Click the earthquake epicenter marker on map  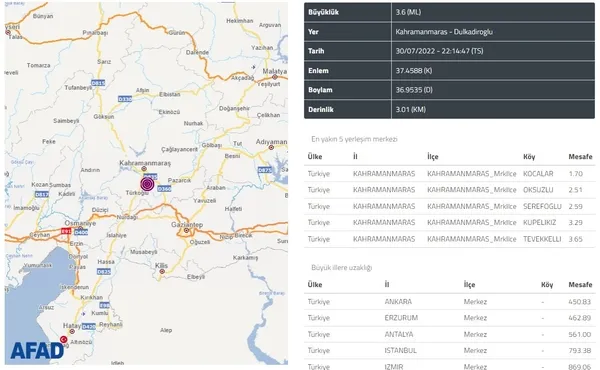pyautogui.click(x=147, y=184)
